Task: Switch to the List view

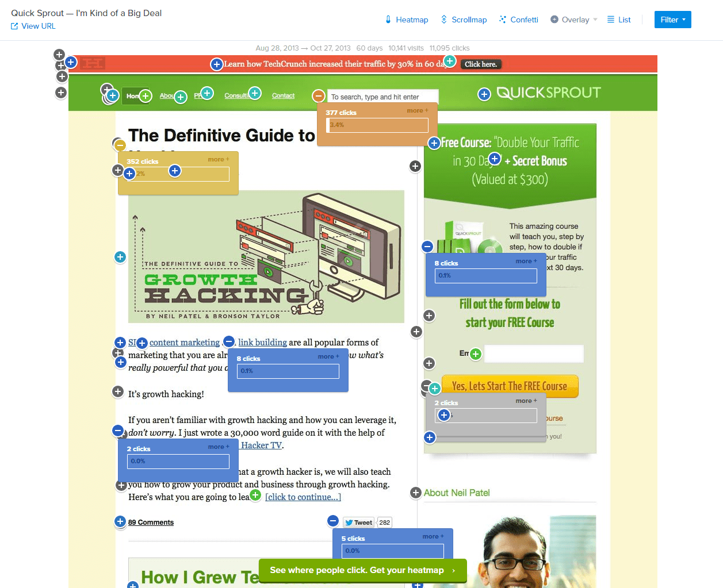Action: (619, 20)
